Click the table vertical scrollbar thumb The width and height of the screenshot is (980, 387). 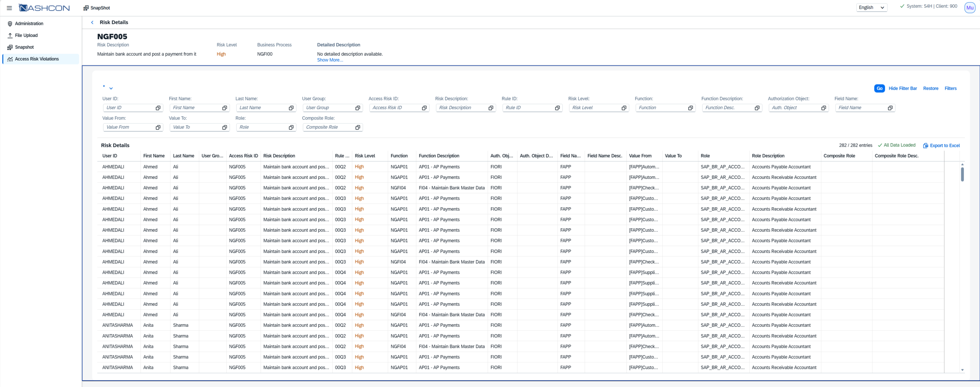(x=962, y=174)
